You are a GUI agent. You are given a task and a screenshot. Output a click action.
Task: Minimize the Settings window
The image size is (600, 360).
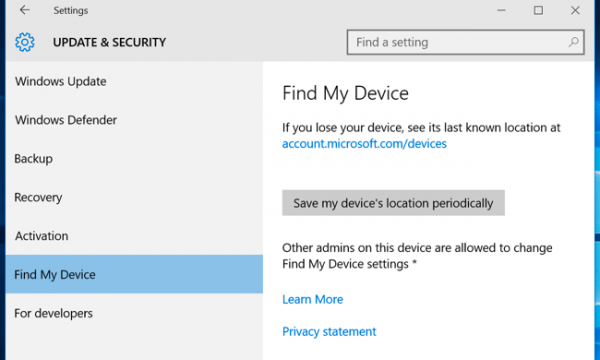[501, 10]
